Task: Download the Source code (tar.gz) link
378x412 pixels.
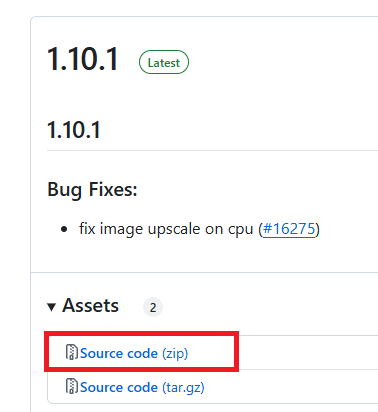Action: pyautogui.click(x=142, y=387)
